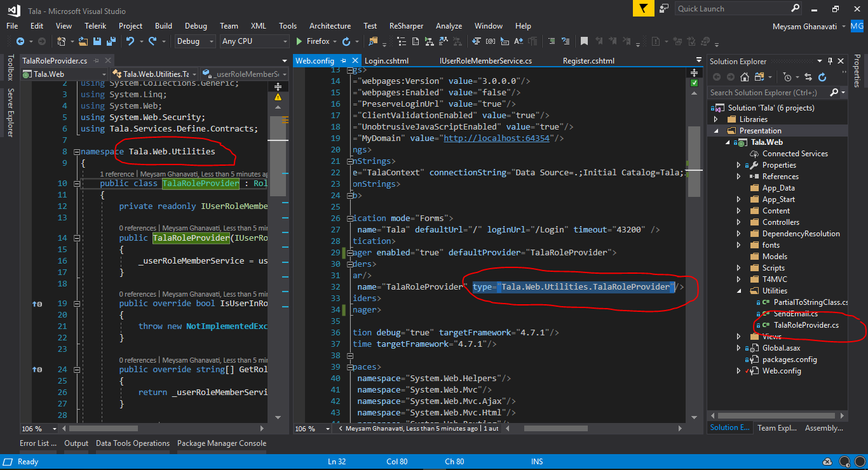868x470 pixels.
Task: Click the Undo icon in toolbar
Action: point(130,41)
